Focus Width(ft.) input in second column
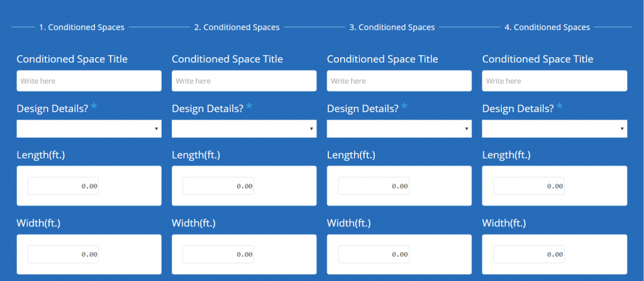Viewport: 644px width, 281px height. tap(218, 254)
